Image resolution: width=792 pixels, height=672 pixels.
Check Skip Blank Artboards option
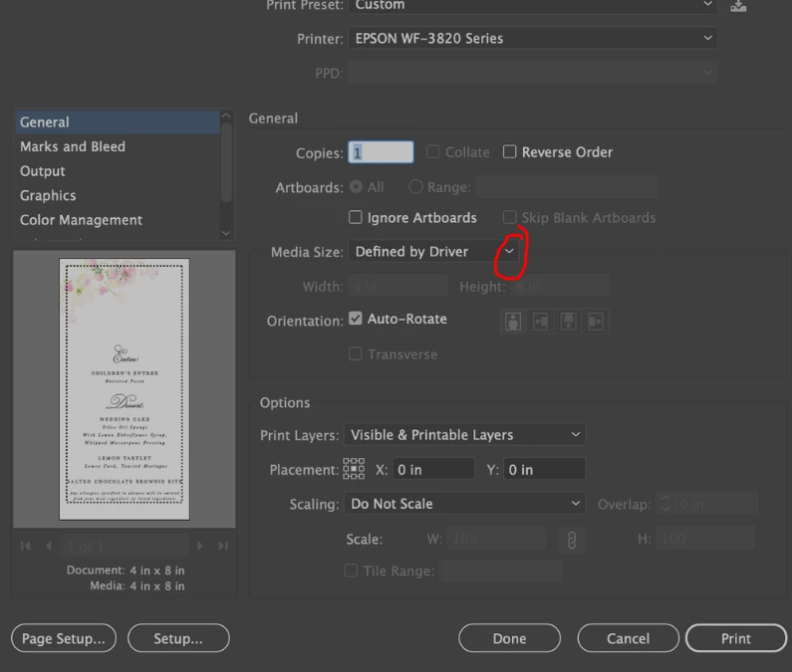click(510, 218)
